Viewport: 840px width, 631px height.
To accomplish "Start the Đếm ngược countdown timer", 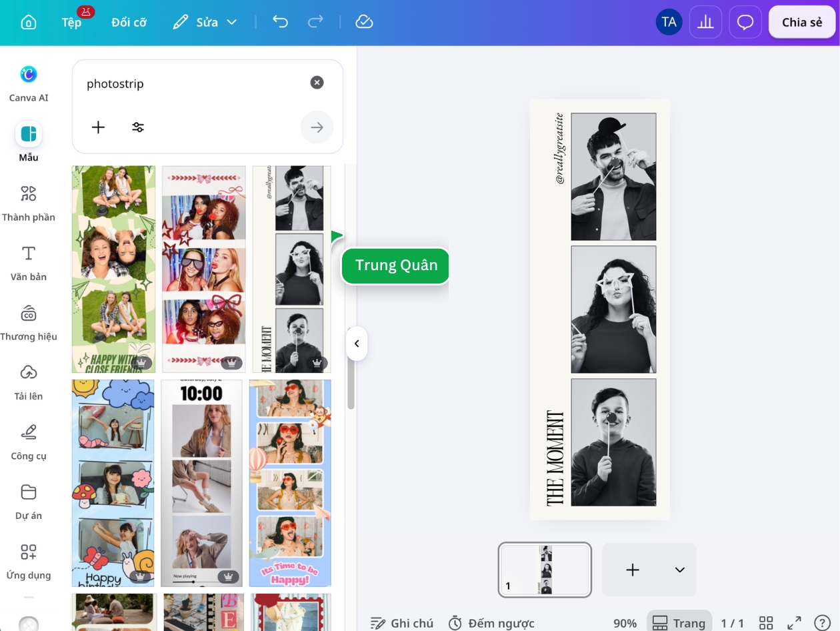I will click(491, 623).
